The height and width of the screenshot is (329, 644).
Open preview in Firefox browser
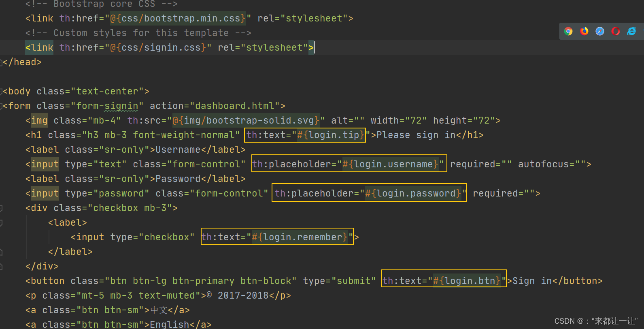584,31
